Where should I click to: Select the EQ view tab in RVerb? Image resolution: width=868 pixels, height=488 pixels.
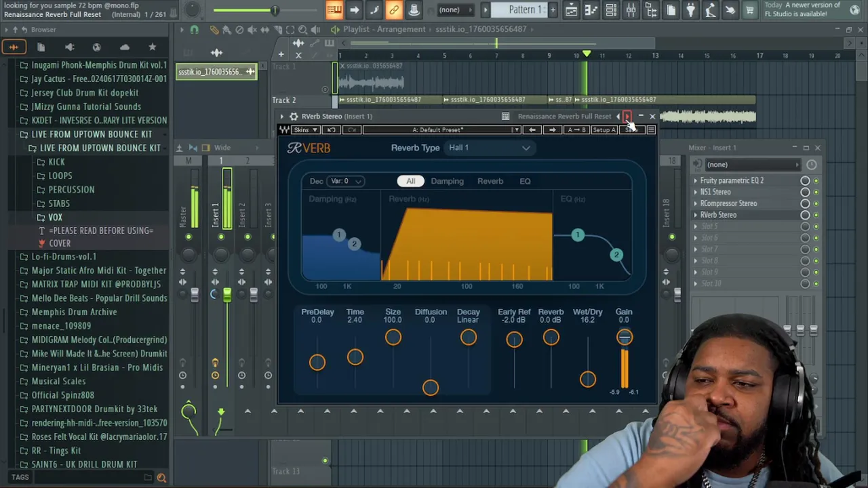(525, 181)
